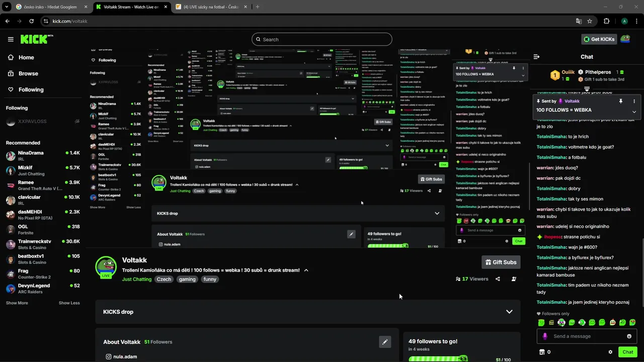Open Google Translate page icon

tap(579, 21)
